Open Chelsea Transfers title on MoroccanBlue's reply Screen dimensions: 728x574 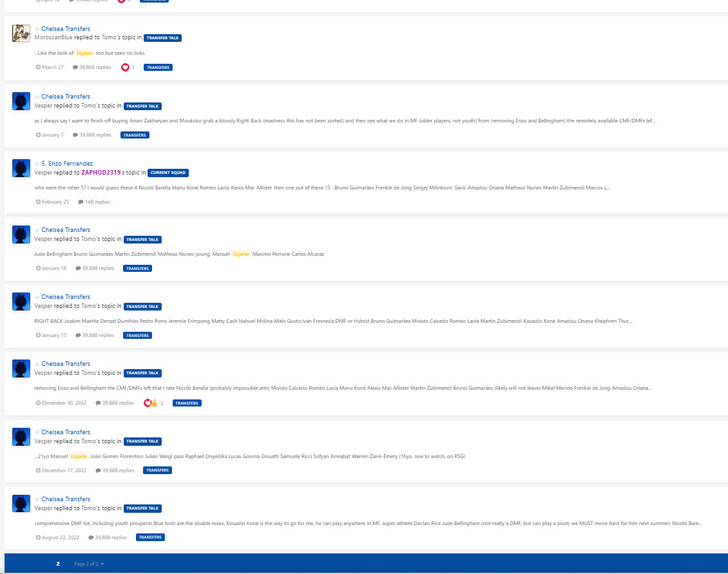pos(66,29)
